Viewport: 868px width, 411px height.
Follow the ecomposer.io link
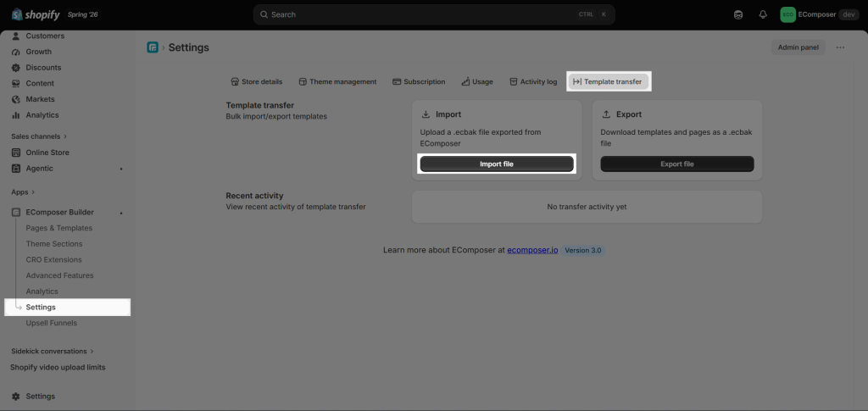[532, 250]
